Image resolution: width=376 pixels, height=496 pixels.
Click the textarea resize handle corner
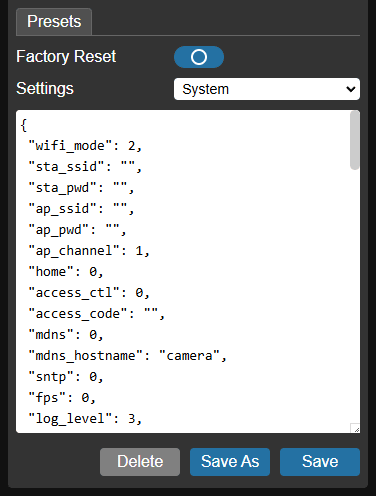355,428
